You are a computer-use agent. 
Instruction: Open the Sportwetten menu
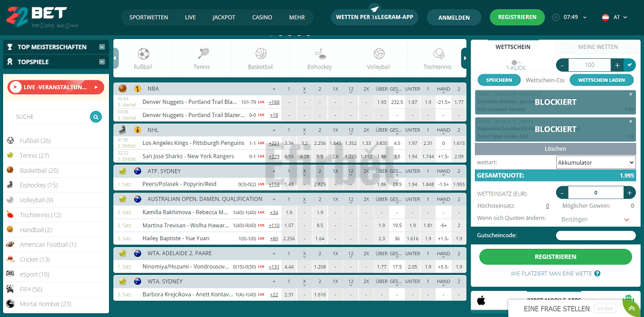tap(149, 17)
